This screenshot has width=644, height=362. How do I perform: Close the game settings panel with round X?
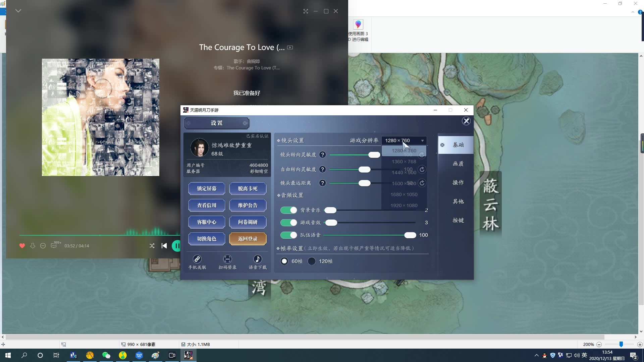[x=466, y=121]
